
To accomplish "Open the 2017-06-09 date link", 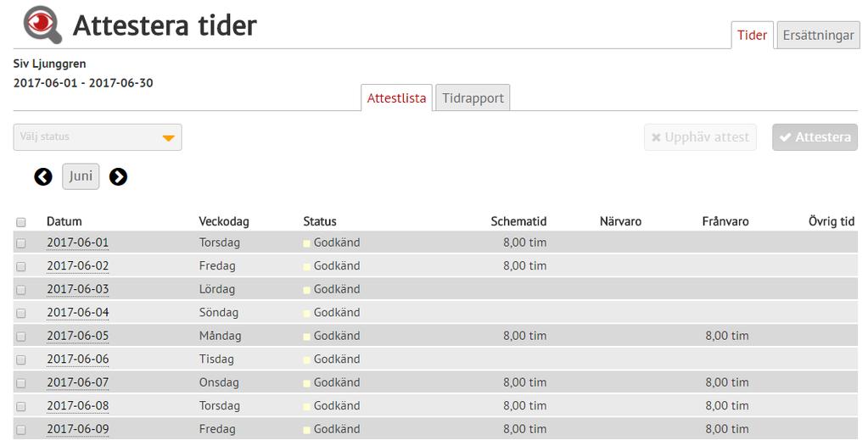I will 77,428.
